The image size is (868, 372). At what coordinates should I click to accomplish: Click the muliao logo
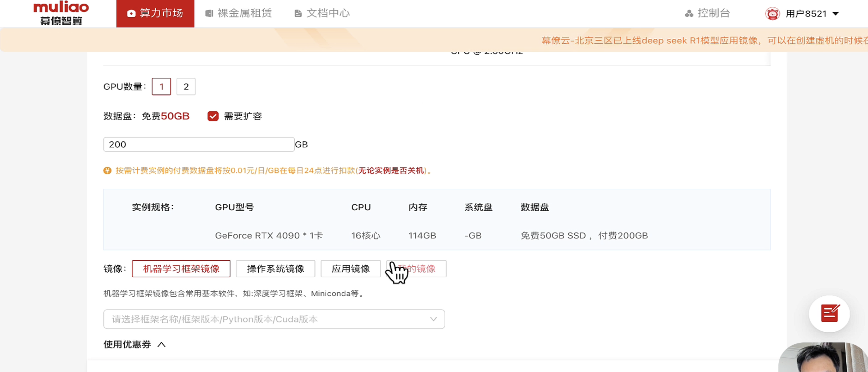[61, 13]
